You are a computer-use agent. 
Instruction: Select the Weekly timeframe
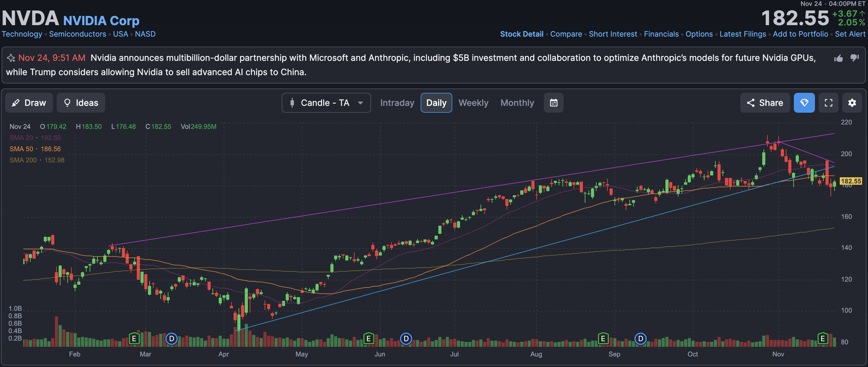pos(473,103)
